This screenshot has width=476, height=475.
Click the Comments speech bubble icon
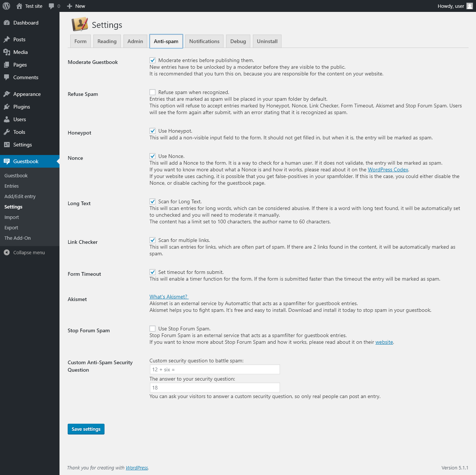click(x=7, y=77)
